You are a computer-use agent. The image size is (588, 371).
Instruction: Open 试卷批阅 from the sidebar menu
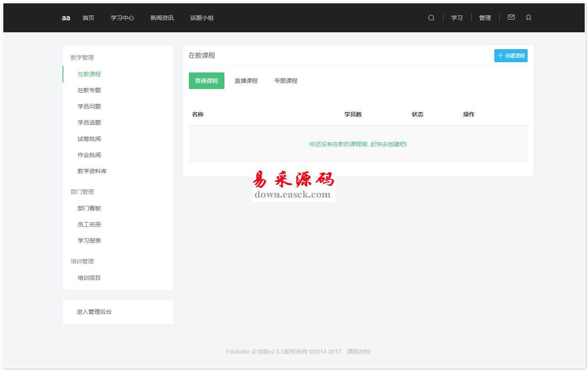pos(89,139)
